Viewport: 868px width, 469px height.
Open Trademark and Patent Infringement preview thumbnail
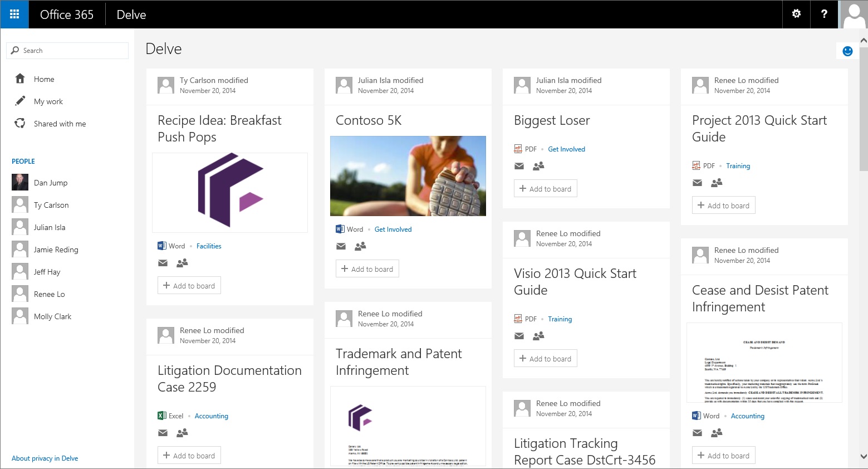[408, 426]
